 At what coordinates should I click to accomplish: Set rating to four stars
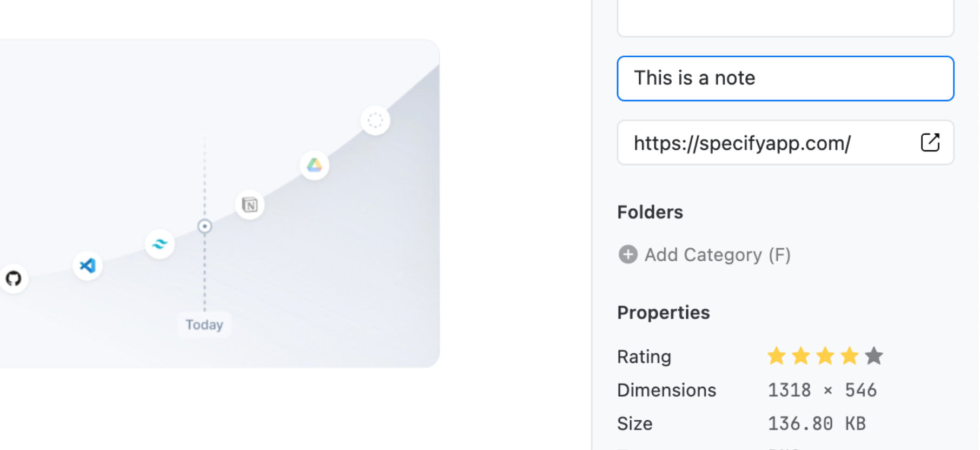850,356
